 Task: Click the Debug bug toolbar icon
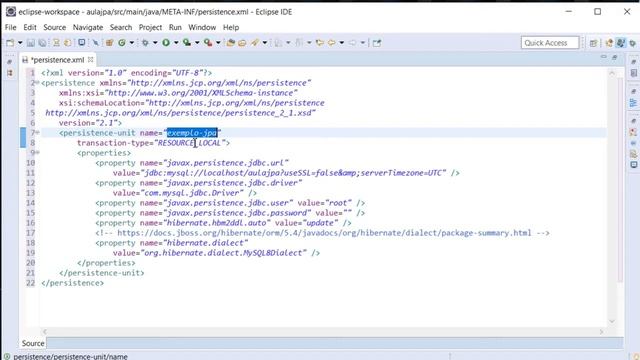point(145,42)
